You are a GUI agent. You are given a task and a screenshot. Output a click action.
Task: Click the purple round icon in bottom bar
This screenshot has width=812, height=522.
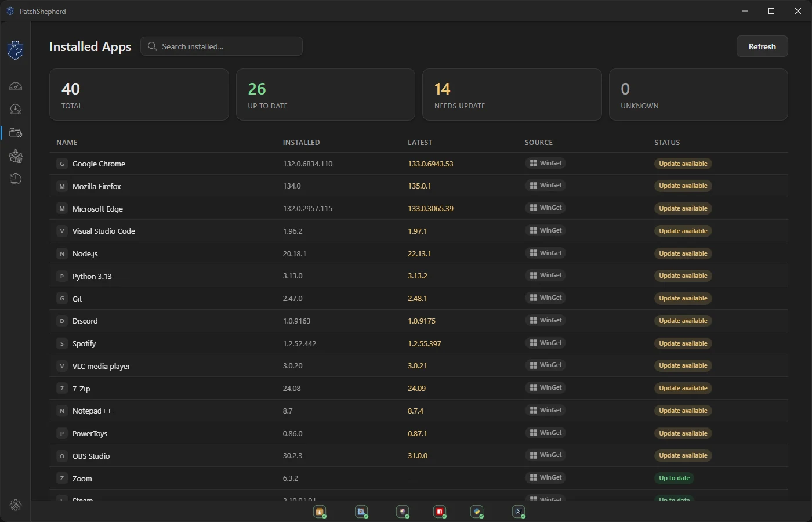pos(403,512)
